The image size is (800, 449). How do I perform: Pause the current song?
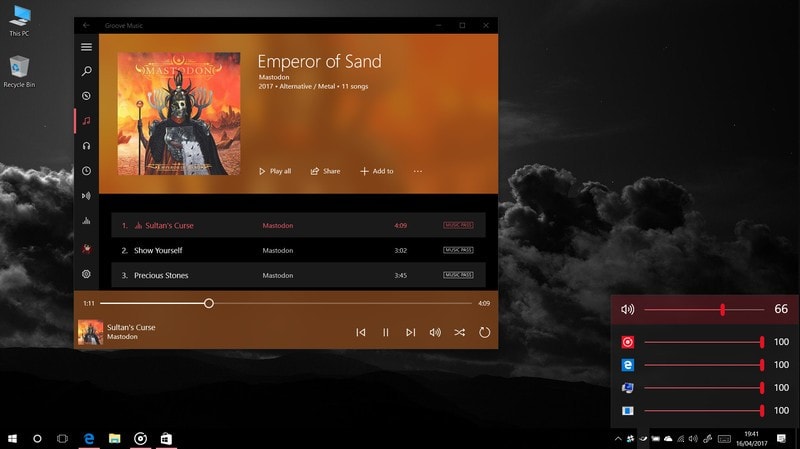(x=386, y=333)
